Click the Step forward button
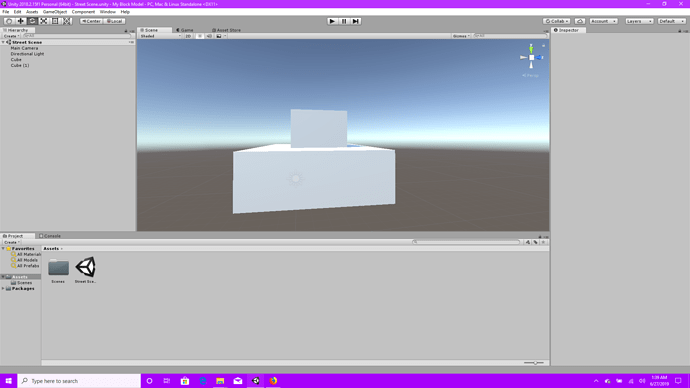 pyautogui.click(x=356, y=21)
